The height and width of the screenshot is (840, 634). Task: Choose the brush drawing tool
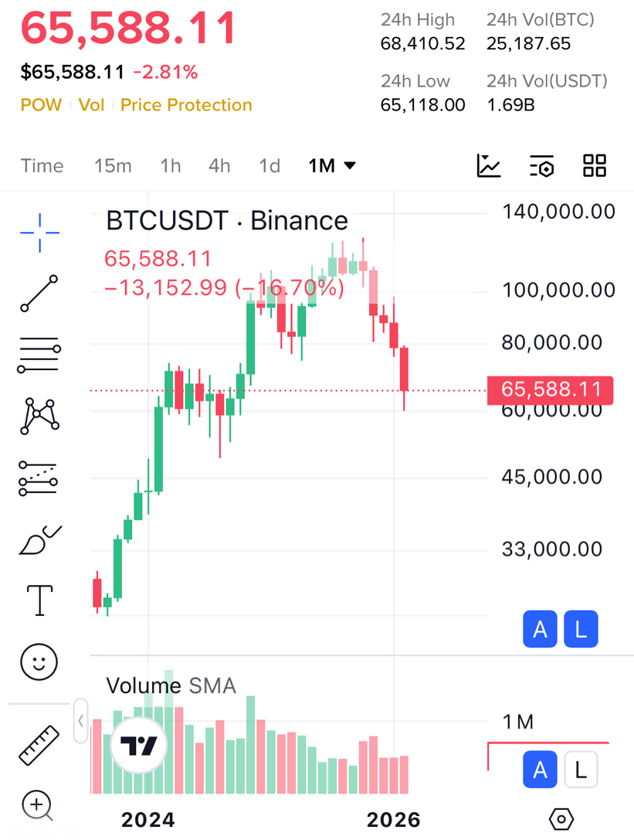[x=39, y=539]
